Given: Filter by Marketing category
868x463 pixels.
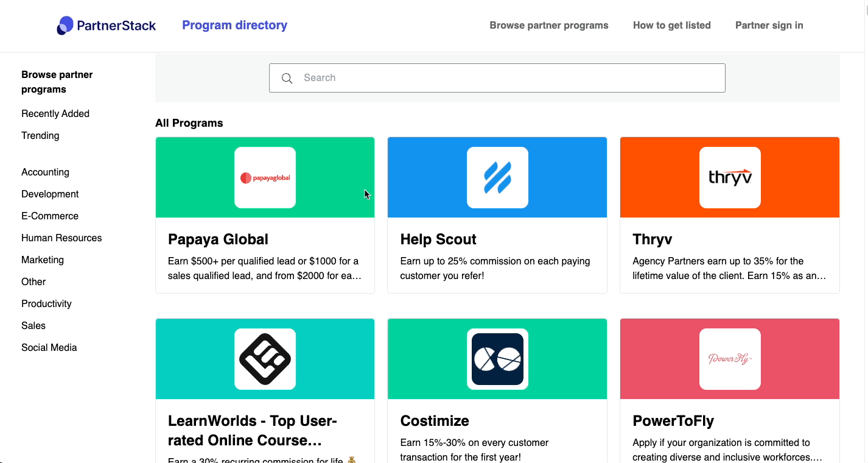Looking at the screenshot, I should click(x=43, y=260).
